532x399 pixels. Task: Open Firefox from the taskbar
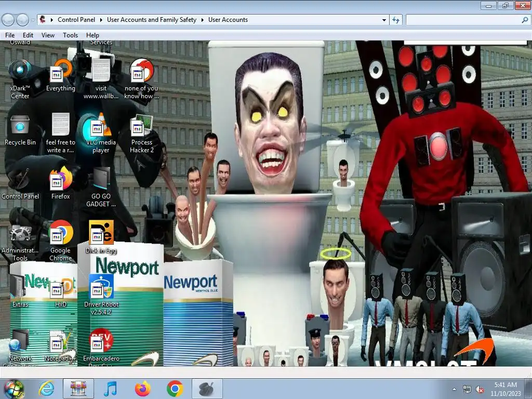coord(142,389)
